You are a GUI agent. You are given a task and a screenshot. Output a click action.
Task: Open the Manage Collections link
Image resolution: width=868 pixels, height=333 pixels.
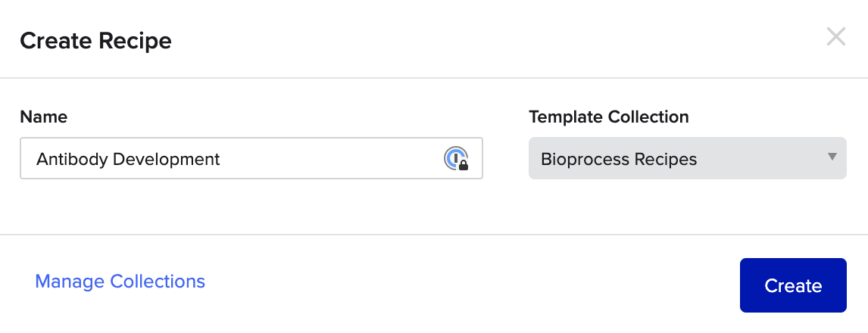pos(120,281)
